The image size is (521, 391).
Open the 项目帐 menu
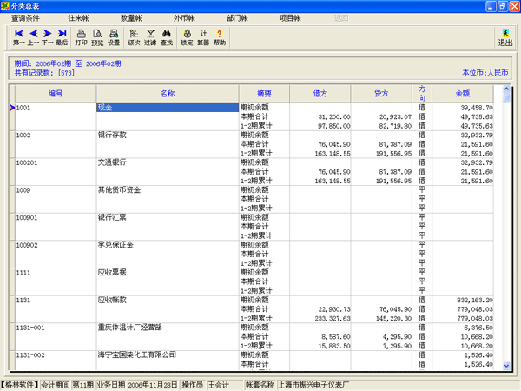coord(290,19)
